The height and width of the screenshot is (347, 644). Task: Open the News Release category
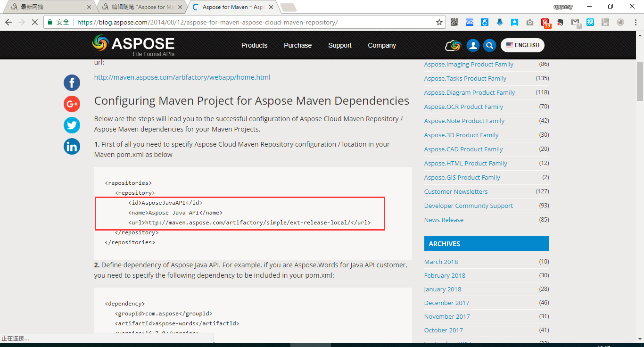[444, 220]
